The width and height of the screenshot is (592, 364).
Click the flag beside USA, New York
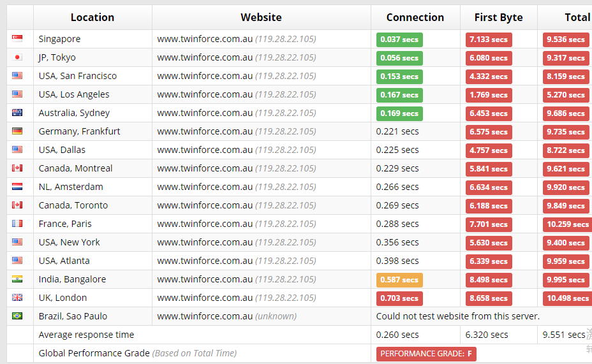point(17,242)
